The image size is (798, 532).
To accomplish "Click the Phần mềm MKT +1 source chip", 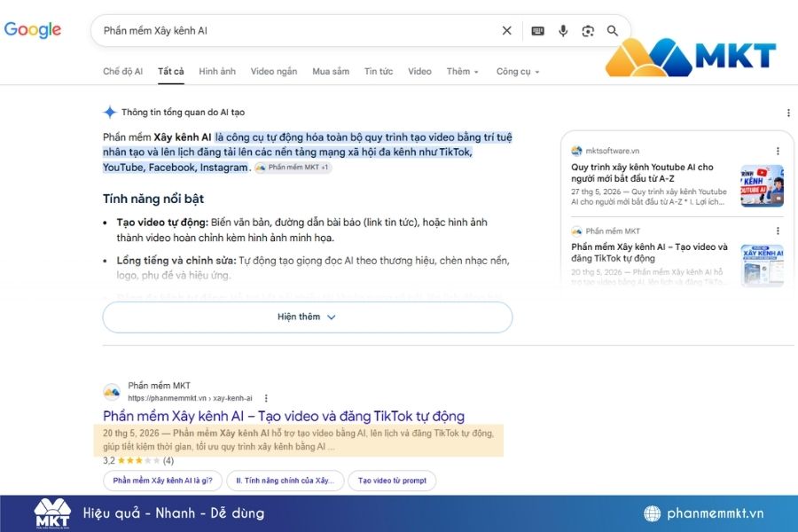I will coord(293,167).
